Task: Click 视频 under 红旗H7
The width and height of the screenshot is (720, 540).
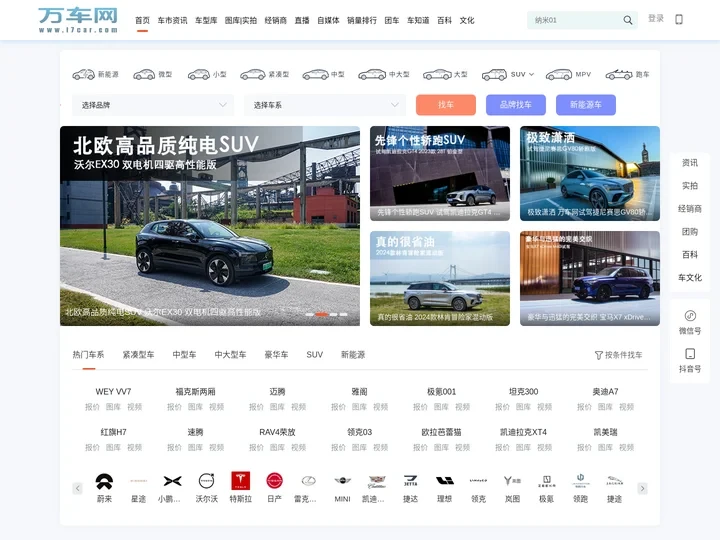Action: tap(135, 447)
